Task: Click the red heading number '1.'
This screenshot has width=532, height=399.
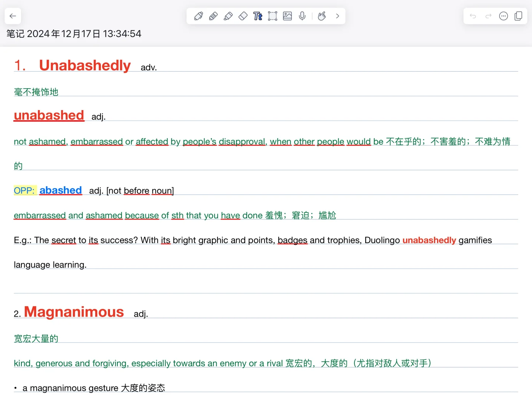Action: click(20, 66)
